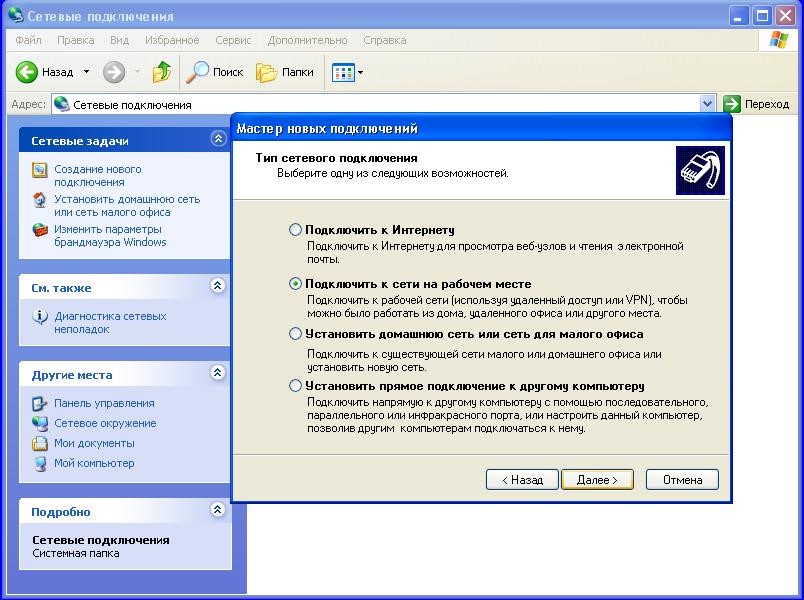The image size is (804, 600).
Task: Click the Network Neighborhood icon (Сетевое окружение)
Action: [x=39, y=423]
